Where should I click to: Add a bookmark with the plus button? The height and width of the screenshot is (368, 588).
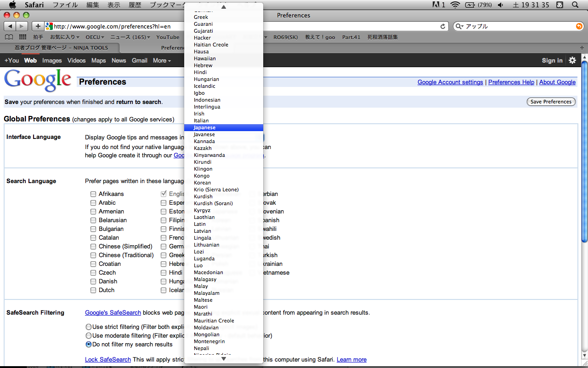(38, 26)
